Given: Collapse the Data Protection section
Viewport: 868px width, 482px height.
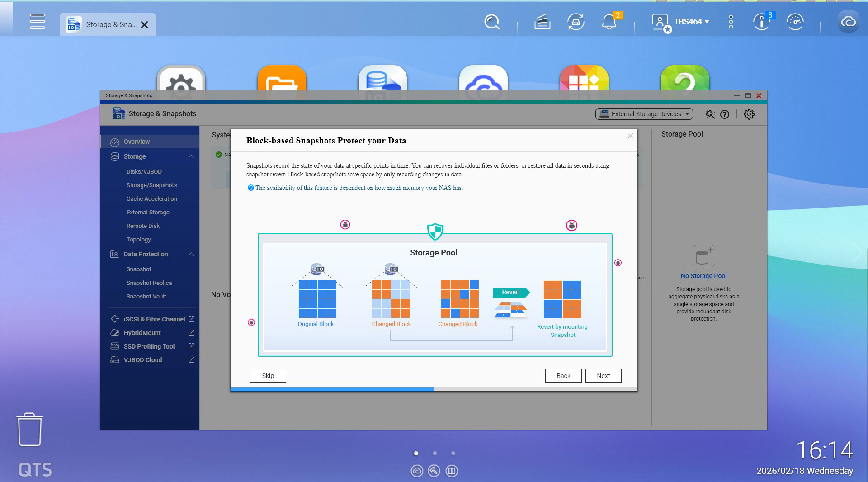Looking at the screenshot, I should [191, 254].
